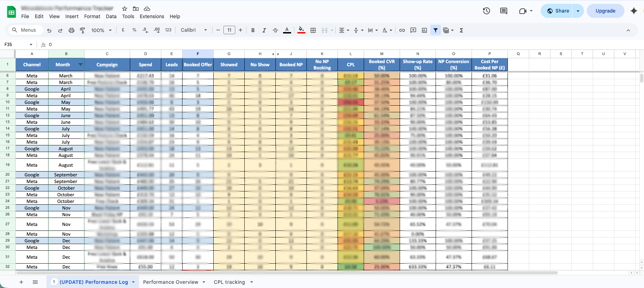Switch to Performance Overview tab
Image resolution: width=644 pixels, height=288 pixels.
pos(171,282)
